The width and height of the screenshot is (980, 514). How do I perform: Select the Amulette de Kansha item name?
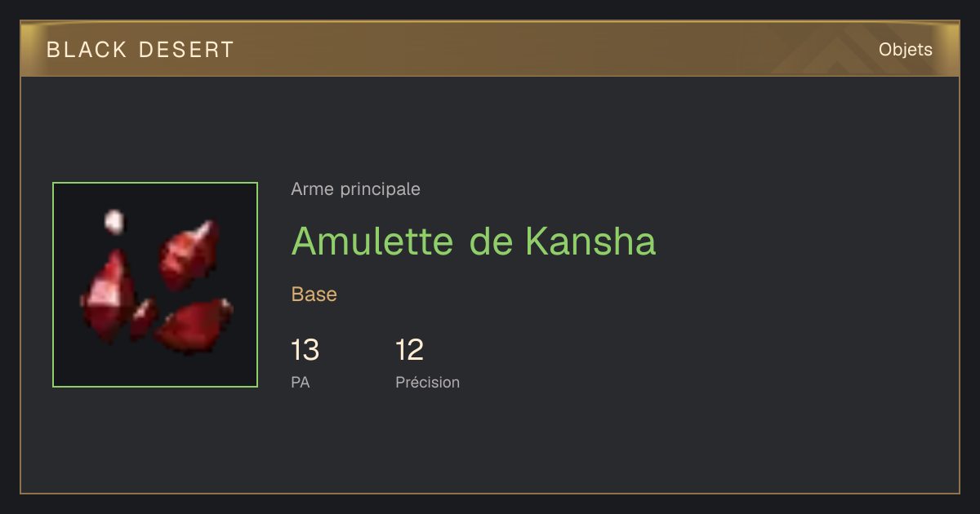tap(474, 240)
